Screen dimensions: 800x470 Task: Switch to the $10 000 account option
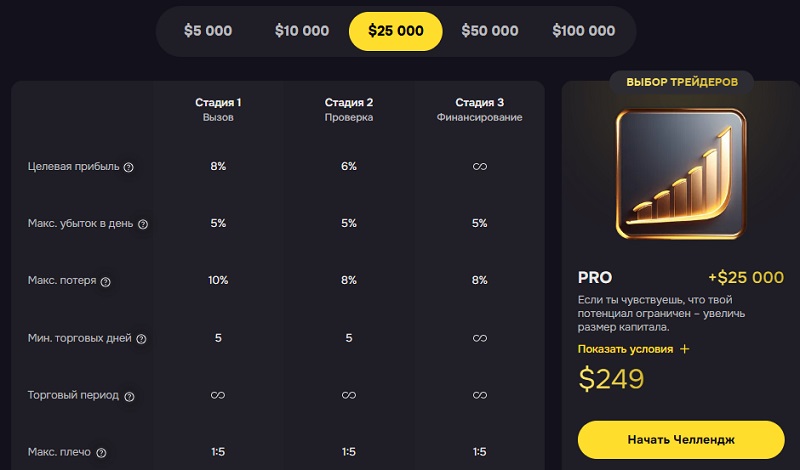tap(302, 31)
